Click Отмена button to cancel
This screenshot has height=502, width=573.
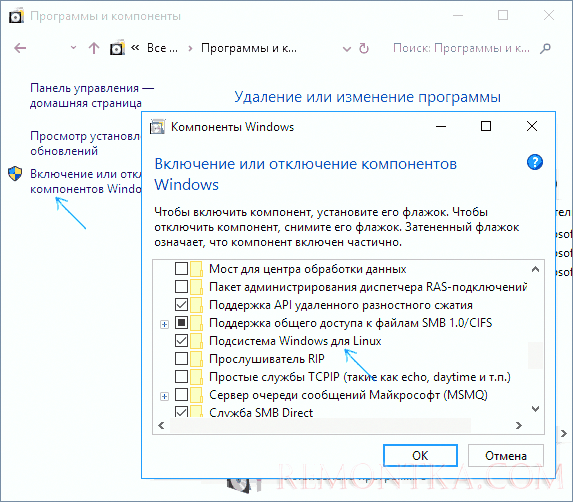point(506,455)
